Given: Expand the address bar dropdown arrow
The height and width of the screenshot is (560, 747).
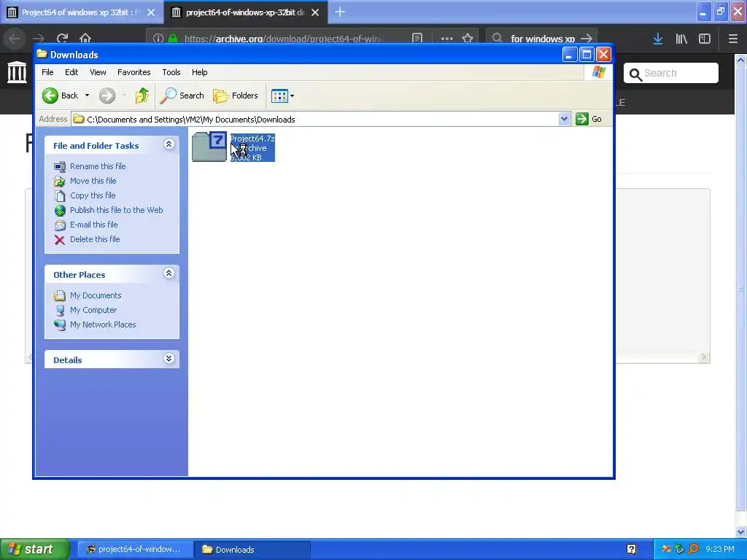Looking at the screenshot, I should [564, 119].
